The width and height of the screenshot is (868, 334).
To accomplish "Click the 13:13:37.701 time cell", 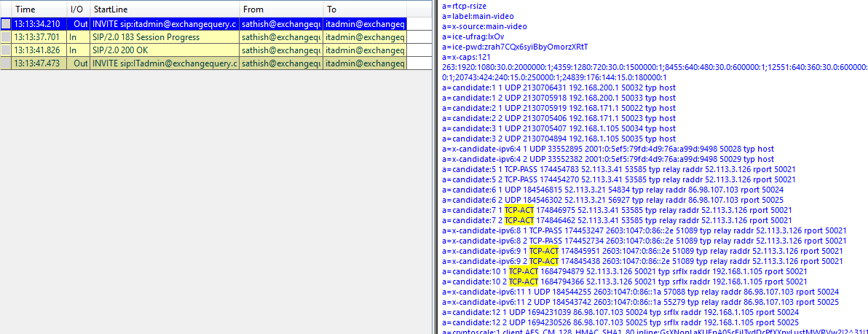I will [x=39, y=37].
